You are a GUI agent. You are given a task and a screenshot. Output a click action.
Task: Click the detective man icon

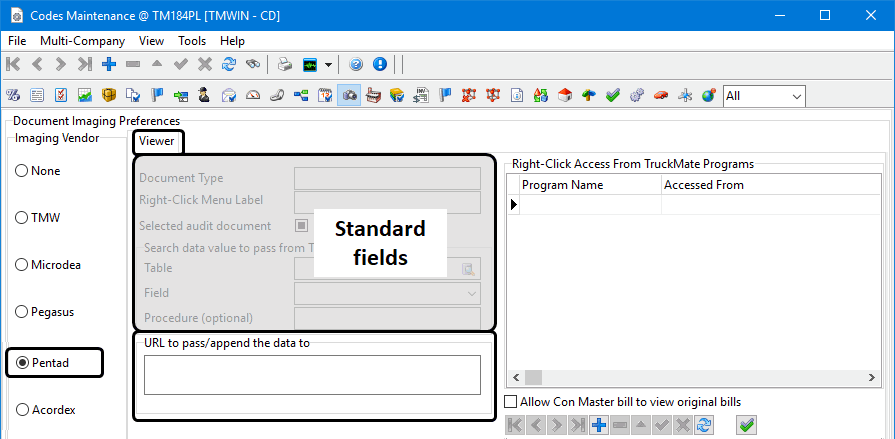click(204, 96)
